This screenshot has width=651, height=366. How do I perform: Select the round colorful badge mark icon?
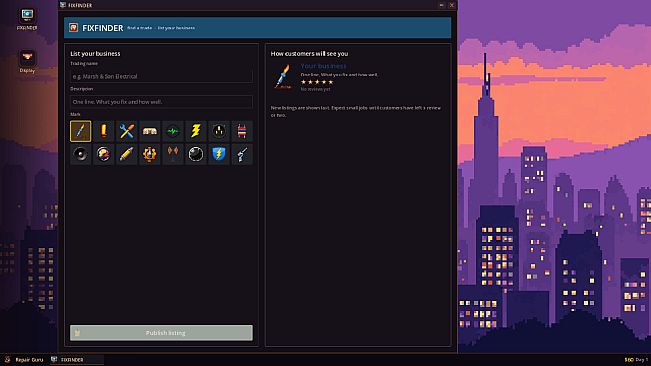coord(104,154)
